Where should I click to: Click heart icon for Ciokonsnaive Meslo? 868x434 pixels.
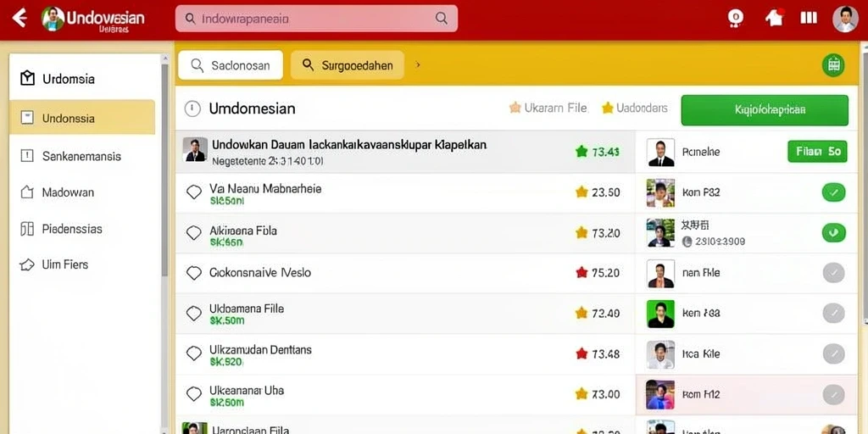click(x=194, y=273)
